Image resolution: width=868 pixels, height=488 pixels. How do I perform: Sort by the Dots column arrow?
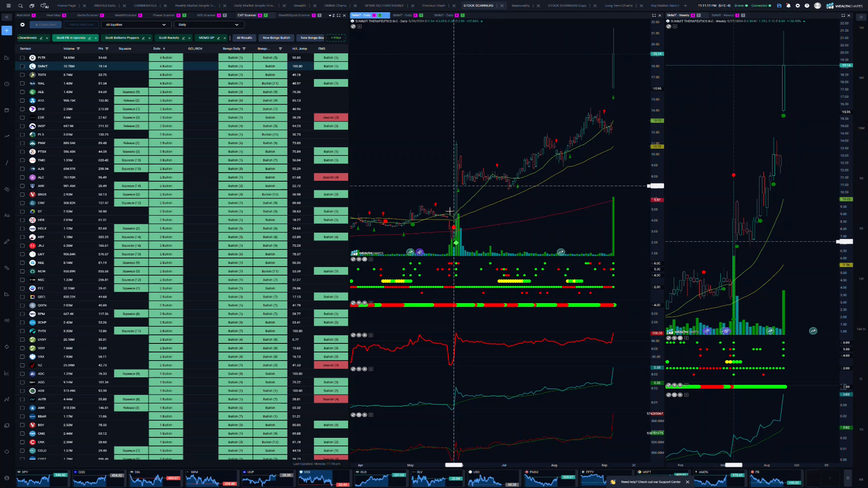[164, 49]
